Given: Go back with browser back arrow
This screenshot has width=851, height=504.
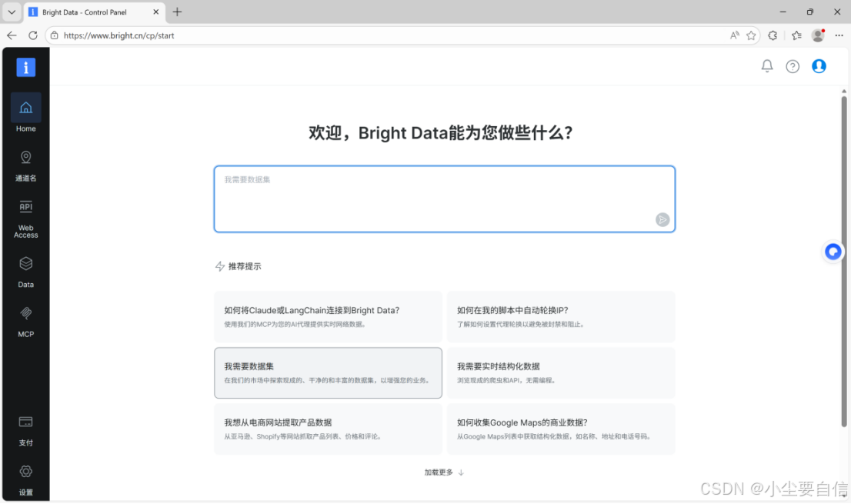Looking at the screenshot, I should click(x=12, y=35).
